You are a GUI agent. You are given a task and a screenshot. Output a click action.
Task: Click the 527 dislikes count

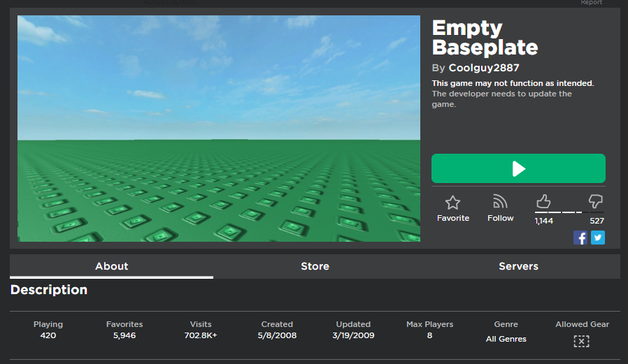[x=597, y=221]
